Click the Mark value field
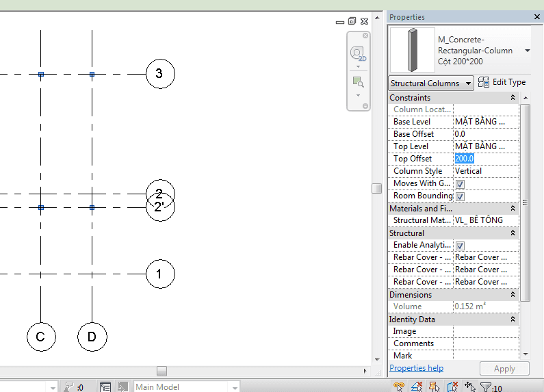The image size is (544, 392). point(486,355)
